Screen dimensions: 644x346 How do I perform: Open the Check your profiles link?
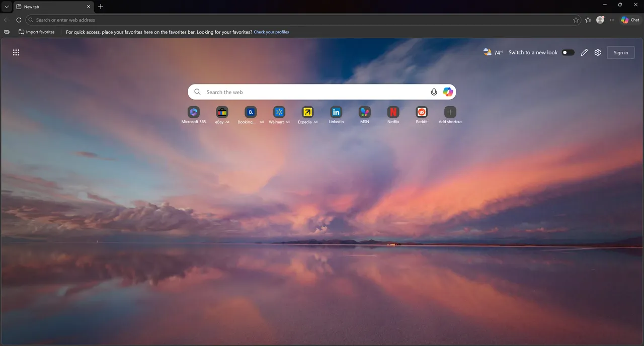[271, 32]
